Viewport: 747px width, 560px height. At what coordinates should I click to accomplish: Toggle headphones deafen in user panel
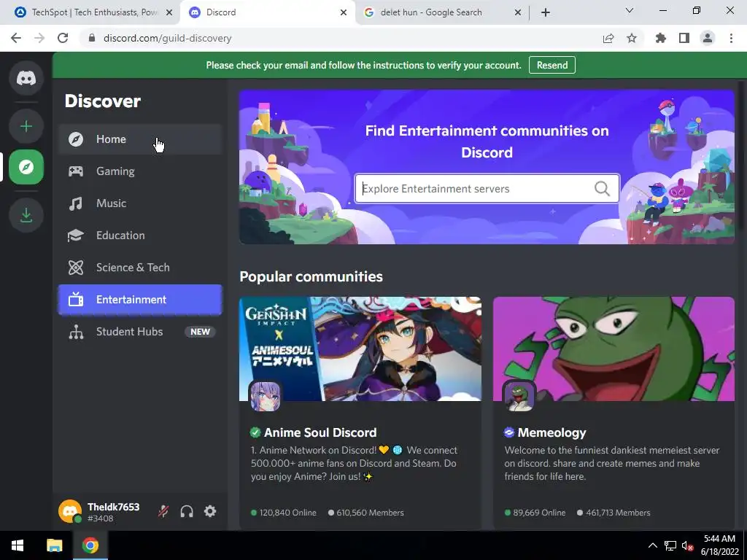[x=187, y=511]
